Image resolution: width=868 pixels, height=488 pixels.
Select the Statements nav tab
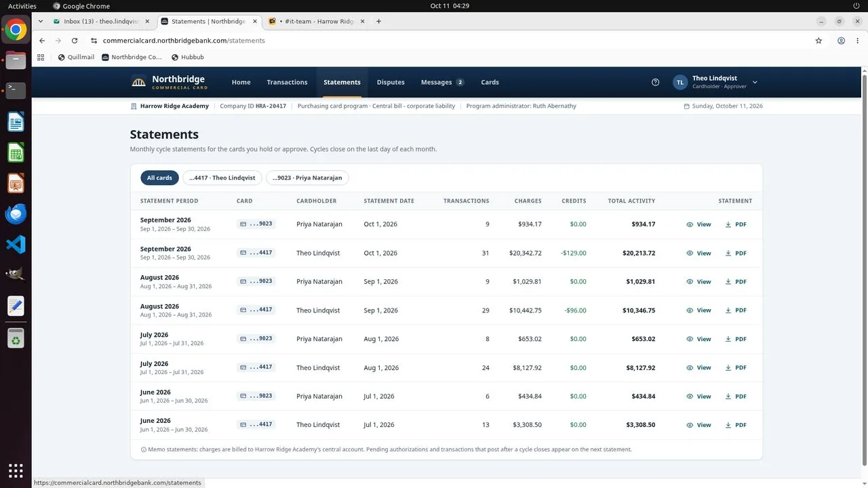click(342, 82)
